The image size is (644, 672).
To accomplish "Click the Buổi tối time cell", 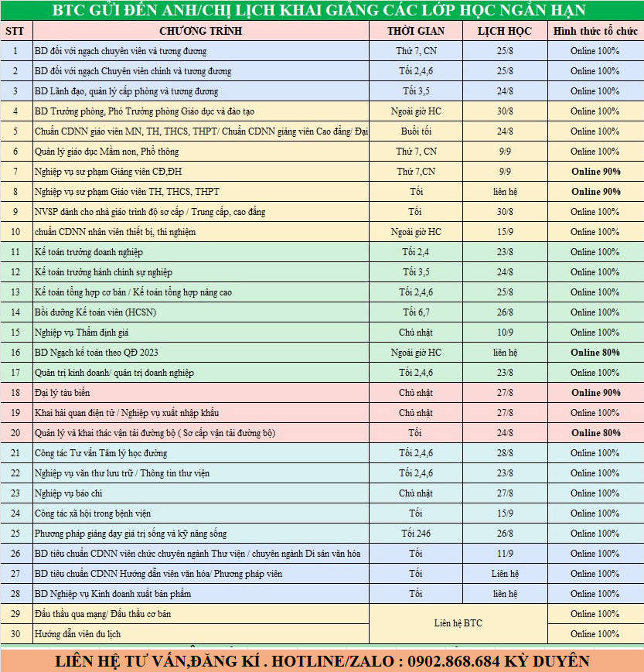I will pos(416,131).
